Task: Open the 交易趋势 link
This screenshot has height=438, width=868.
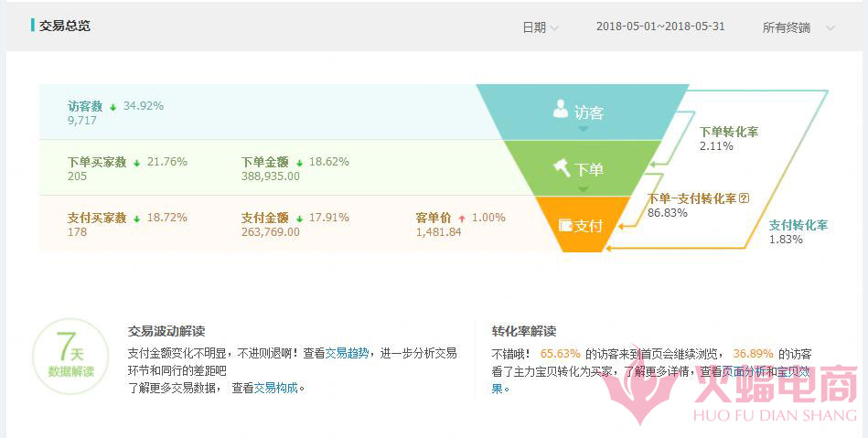Action: tap(348, 353)
